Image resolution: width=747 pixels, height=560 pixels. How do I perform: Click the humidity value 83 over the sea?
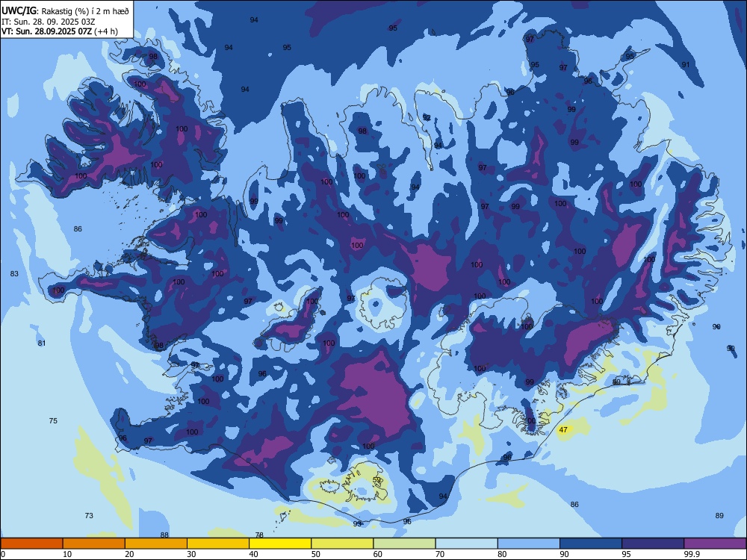click(14, 273)
